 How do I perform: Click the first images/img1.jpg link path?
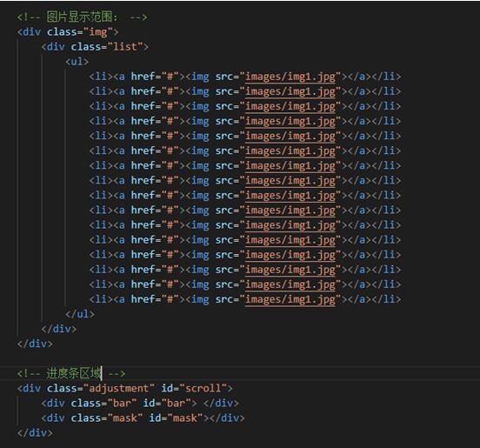(290, 77)
